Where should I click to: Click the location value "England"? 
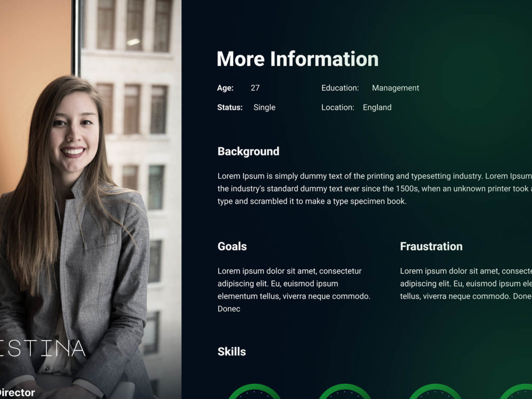377,107
